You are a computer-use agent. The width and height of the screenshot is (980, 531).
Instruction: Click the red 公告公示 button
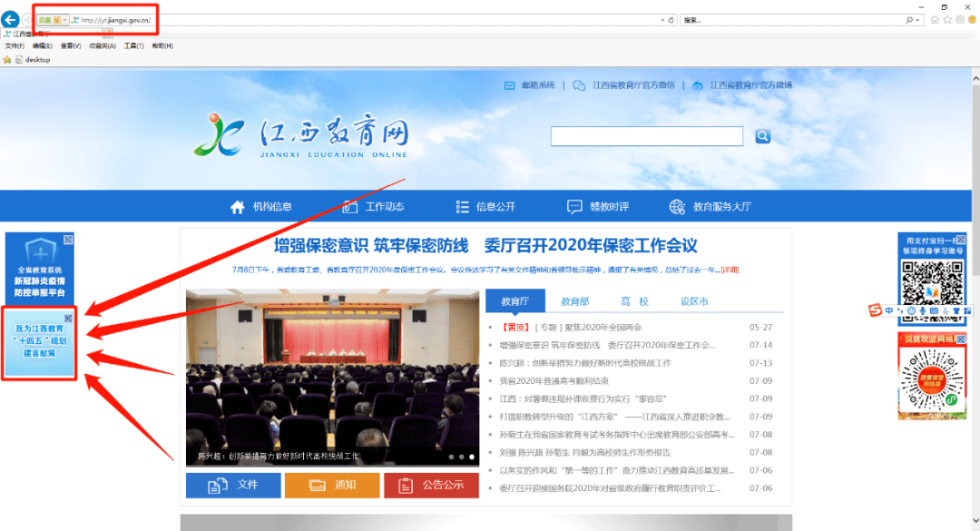431,485
